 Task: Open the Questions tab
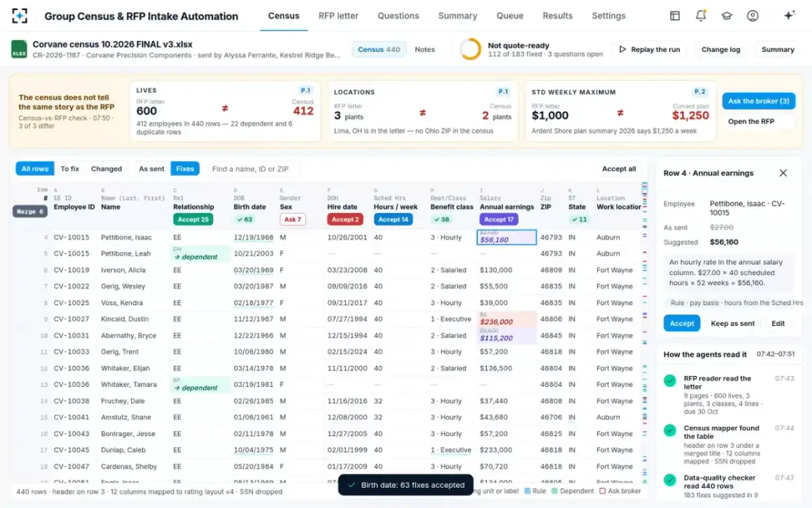[398, 16]
